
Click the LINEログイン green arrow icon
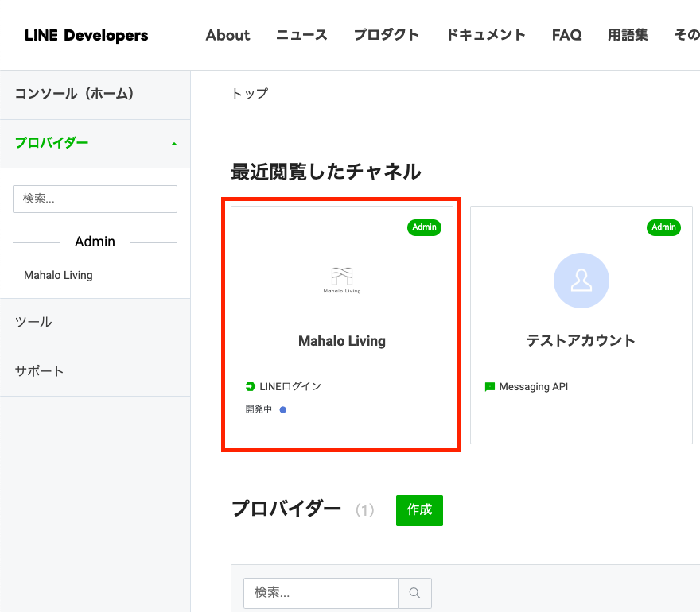click(x=251, y=386)
